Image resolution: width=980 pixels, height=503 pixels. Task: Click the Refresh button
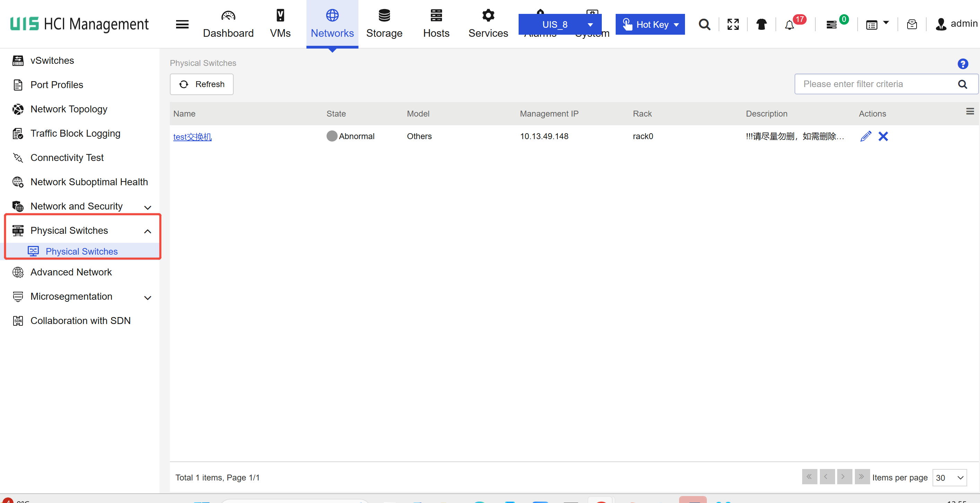[x=202, y=84]
